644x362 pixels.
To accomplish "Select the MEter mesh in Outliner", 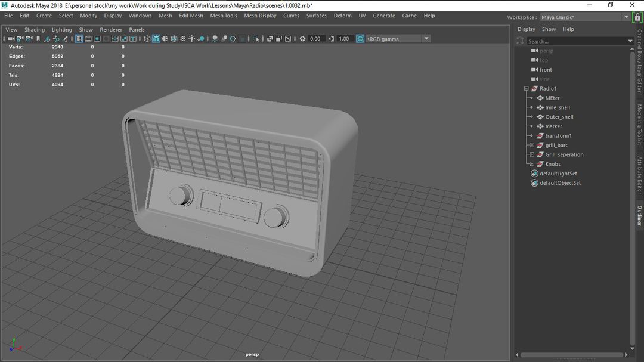I will [552, 98].
